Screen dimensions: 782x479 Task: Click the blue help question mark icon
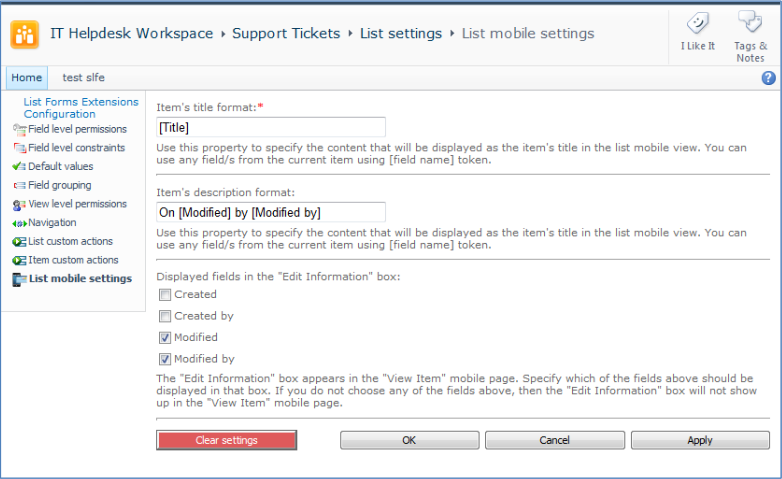click(768, 78)
